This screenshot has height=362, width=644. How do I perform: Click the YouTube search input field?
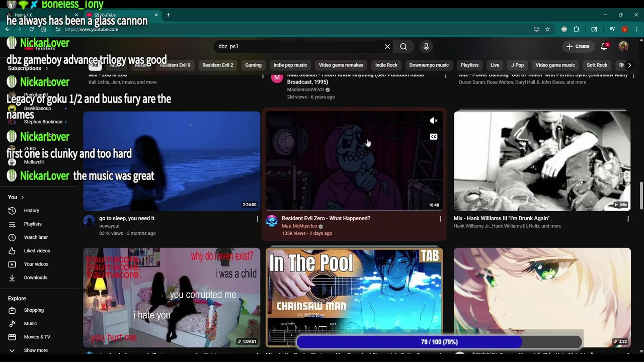(x=299, y=46)
